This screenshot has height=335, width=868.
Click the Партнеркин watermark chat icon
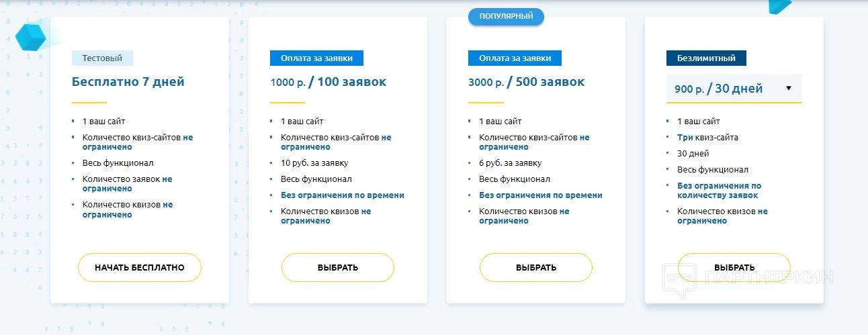679,281
